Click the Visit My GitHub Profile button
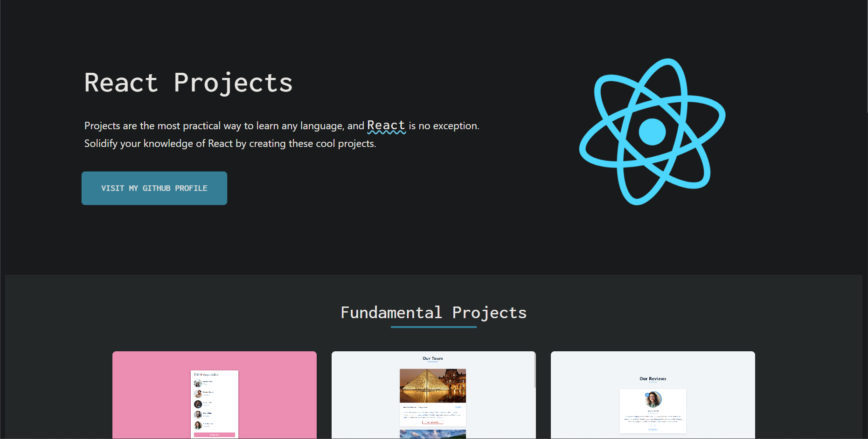Viewport: 868px width, 439px height. coord(154,188)
